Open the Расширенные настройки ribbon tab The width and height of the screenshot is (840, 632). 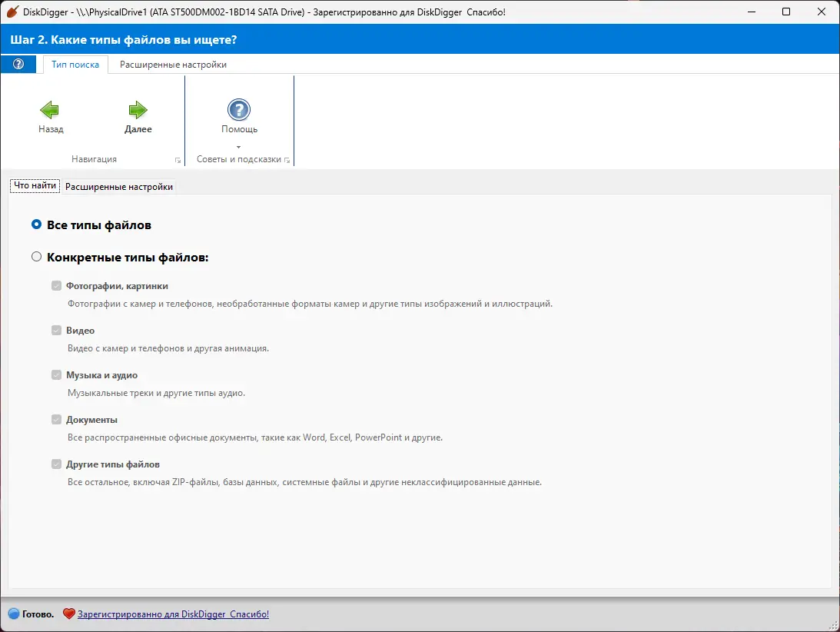(173, 65)
